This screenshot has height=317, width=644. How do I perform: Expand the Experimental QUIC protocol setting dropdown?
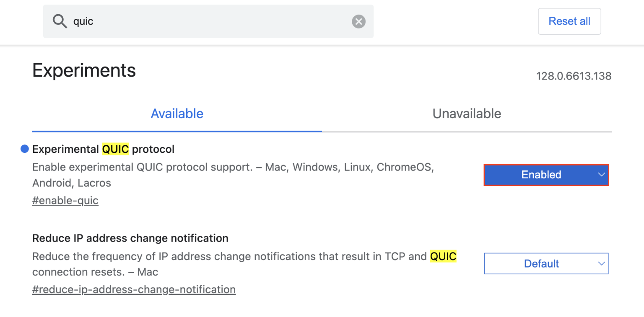coord(546,175)
